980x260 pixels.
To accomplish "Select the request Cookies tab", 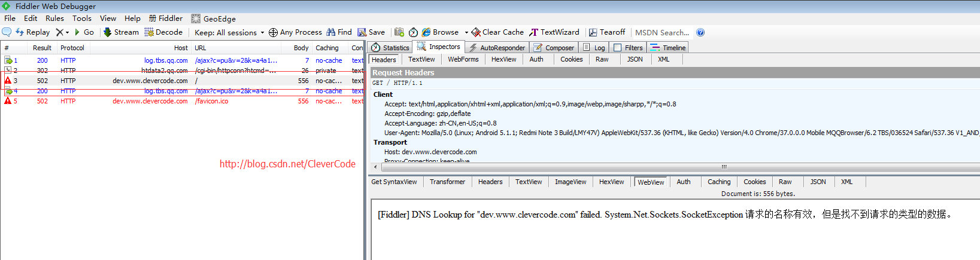I will pyautogui.click(x=571, y=59).
